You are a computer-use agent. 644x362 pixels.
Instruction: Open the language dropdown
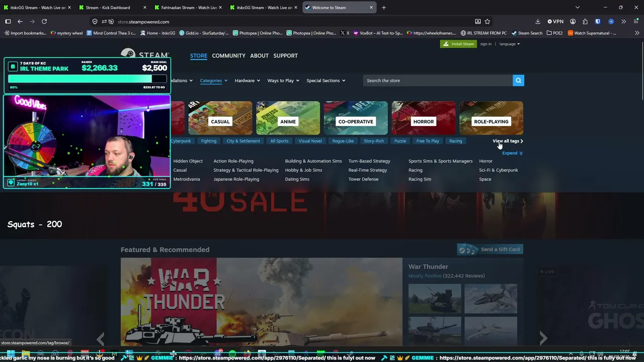click(509, 44)
